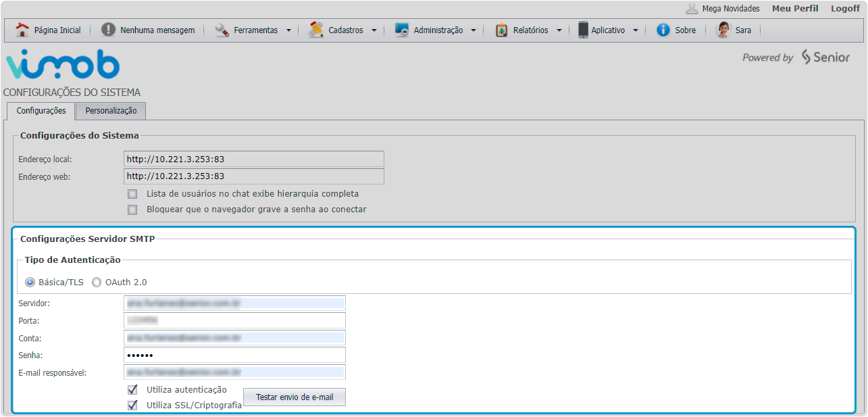Switch to the Personalização tab
The height and width of the screenshot is (417, 868).
point(111,111)
